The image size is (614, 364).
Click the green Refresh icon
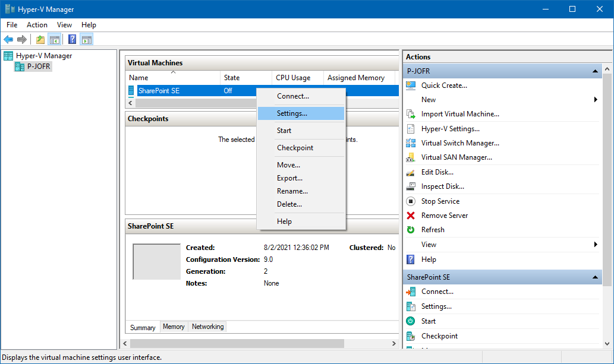pyautogui.click(x=410, y=230)
